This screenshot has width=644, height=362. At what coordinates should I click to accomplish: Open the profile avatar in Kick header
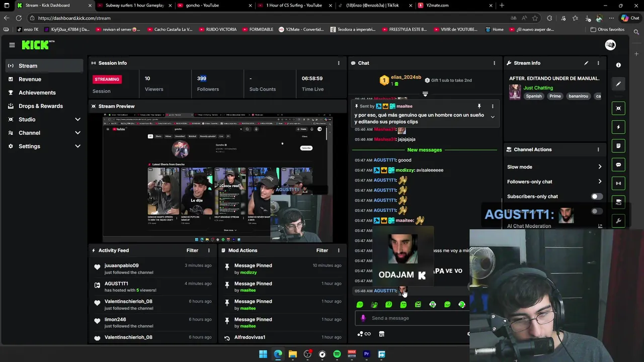click(x=610, y=45)
